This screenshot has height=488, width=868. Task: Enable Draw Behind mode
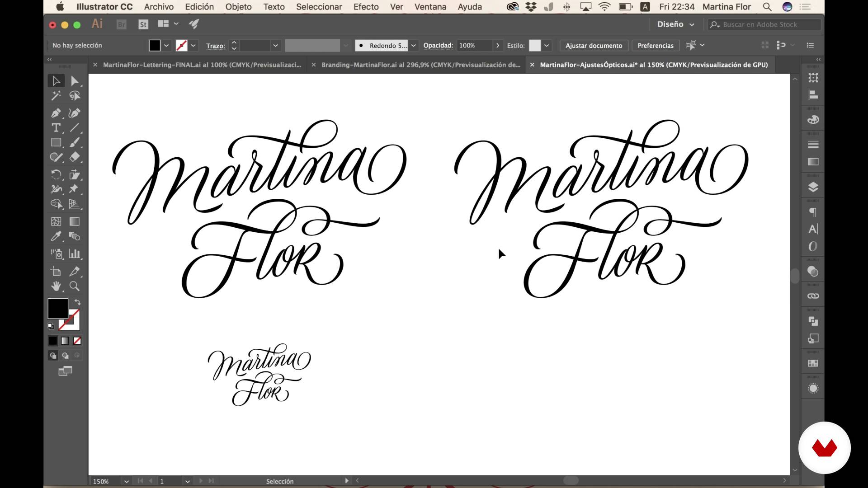coord(65,356)
